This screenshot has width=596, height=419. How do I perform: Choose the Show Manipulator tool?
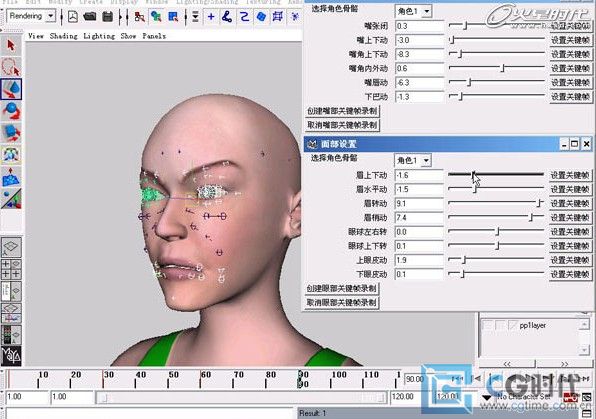[11, 199]
